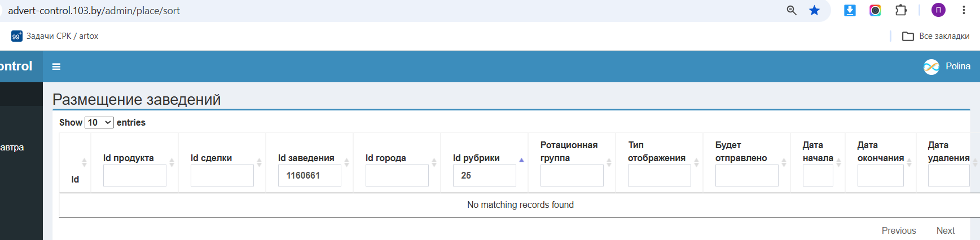Open Задачи СРК / artox bookmark

coord(55,36)
